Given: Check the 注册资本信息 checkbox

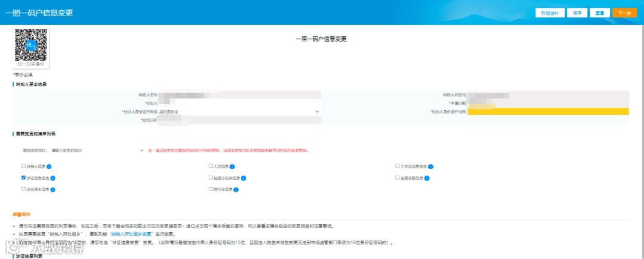Looking at the screenshot, I should (x=23, y=189).
